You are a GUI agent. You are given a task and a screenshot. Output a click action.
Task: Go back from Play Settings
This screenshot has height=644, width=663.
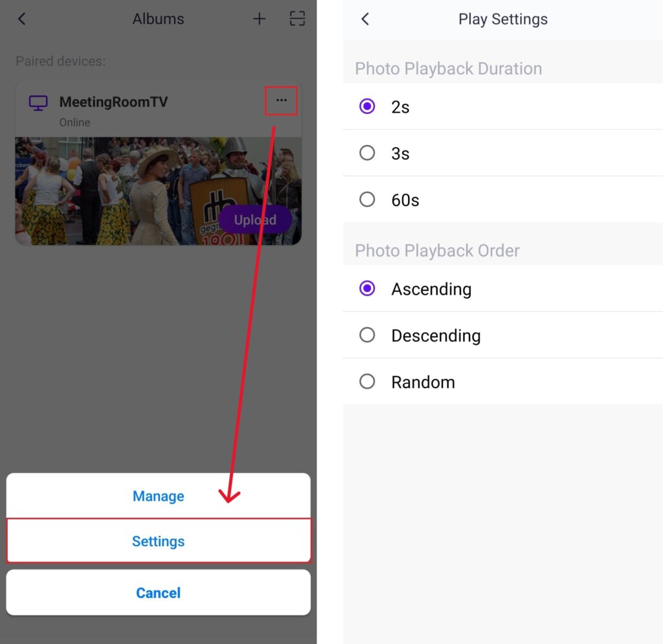click(365, 19)
